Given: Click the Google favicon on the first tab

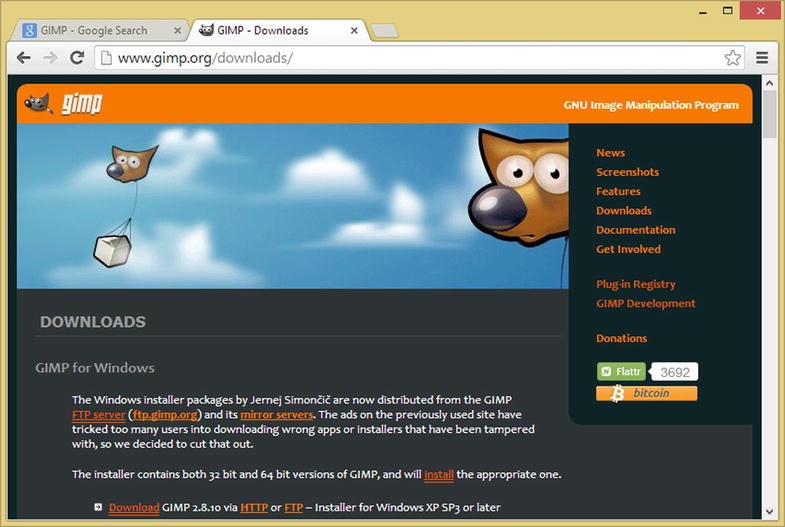Looking at the screenshot, I should (30, 31).
